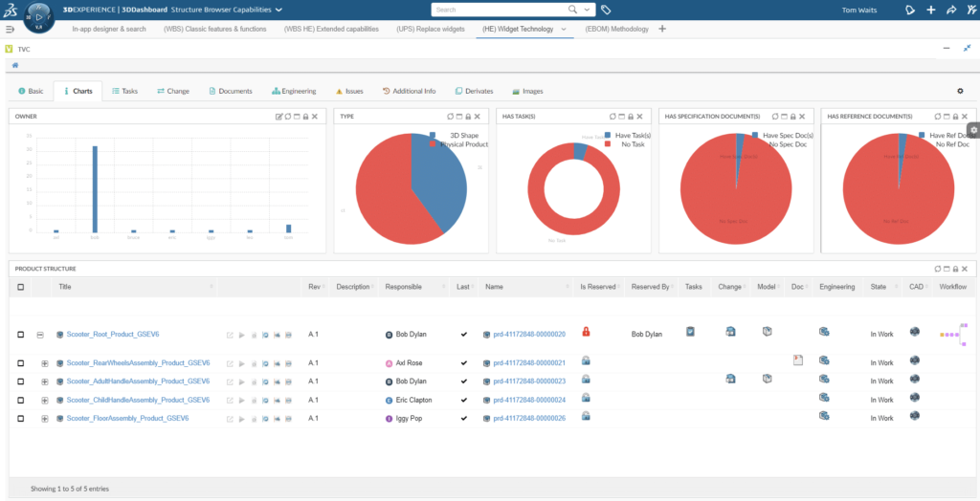Click the tag icon beside search

606,10
